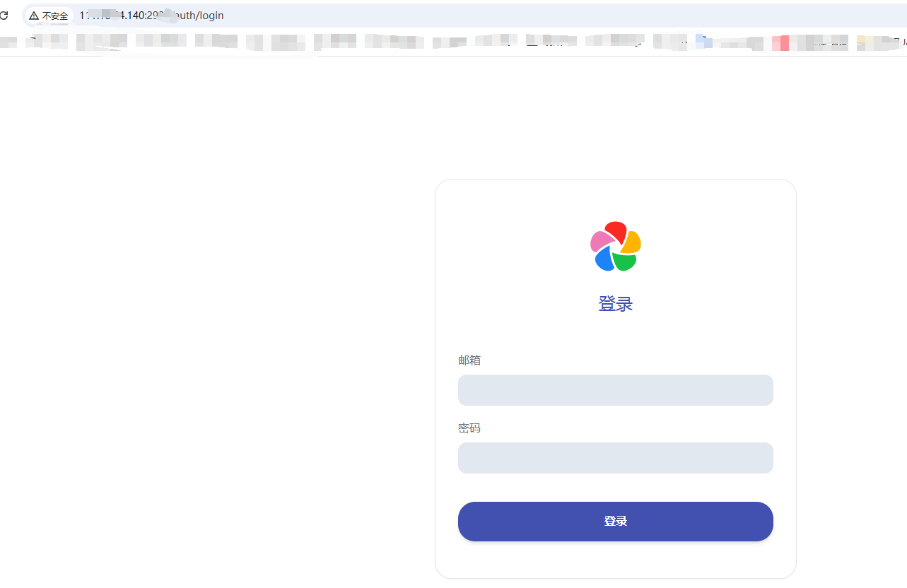Click the browser reload icon
The height and width of the screenshot is (588, 907).
coord(4,15)
